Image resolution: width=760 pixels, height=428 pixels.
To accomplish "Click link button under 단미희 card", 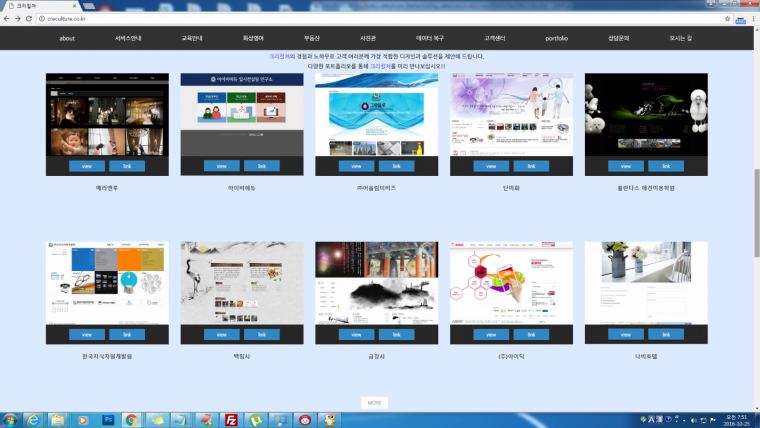I will click(x=531, y=166).
